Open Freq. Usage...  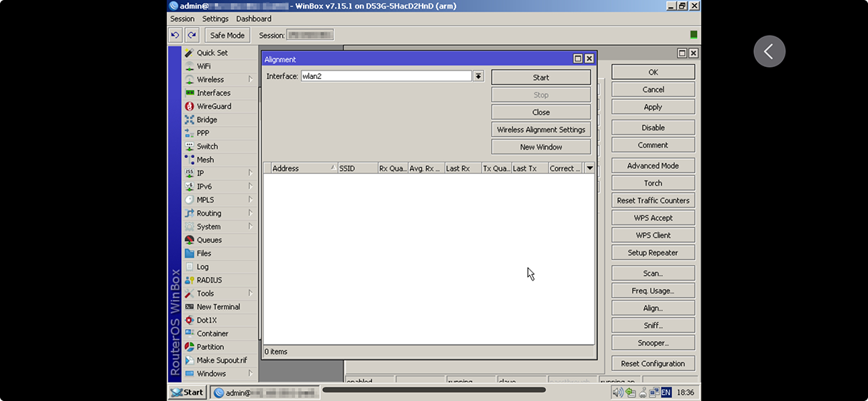point(653,291)
